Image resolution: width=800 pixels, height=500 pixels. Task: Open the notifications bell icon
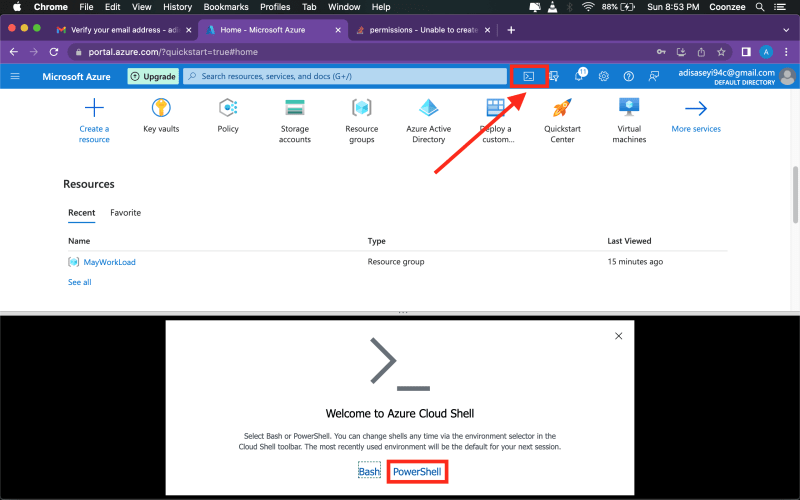(x=579, y=77)
